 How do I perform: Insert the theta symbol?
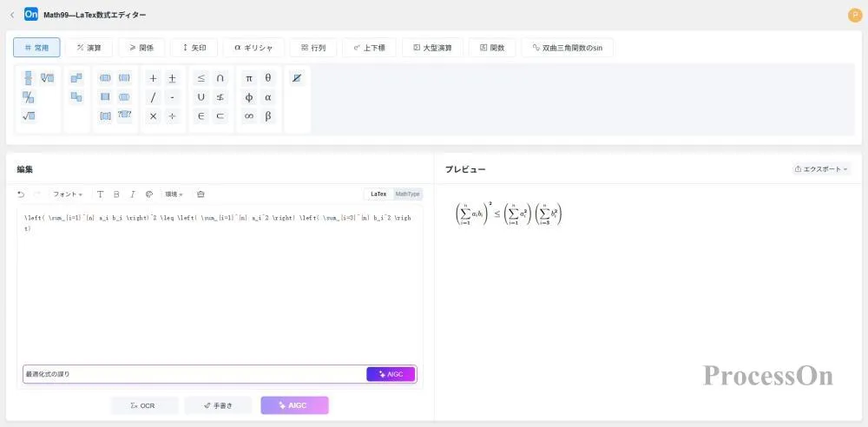(x=268, y=79)
